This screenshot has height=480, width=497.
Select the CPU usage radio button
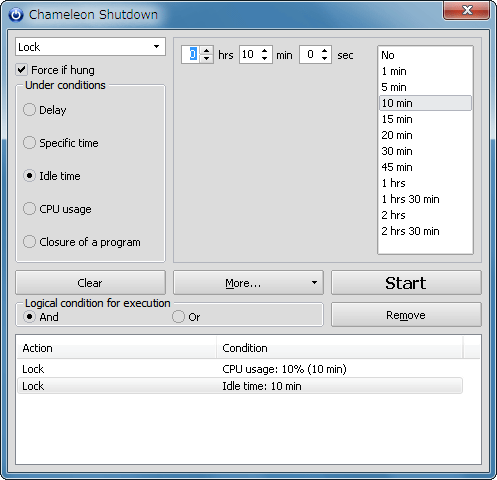pyautogui.click(x=29, y=209)
